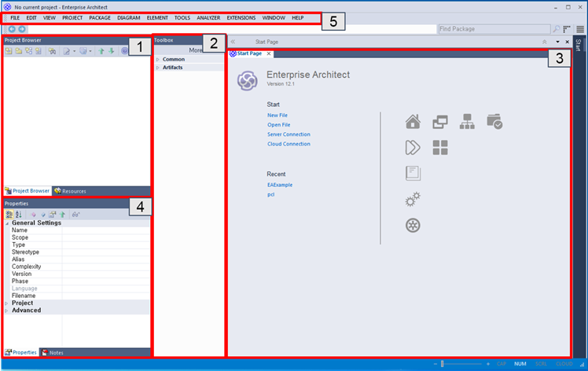Open the Start Page view dropdown arrow
588x371 pixels.
(x=557, y=42)
